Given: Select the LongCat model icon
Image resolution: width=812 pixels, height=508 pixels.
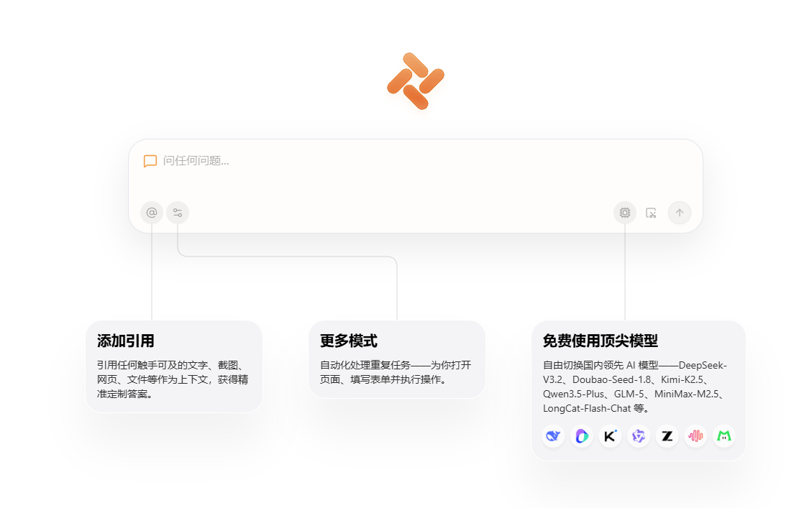Looking at the screenshot, I should (x=724, y=436).
